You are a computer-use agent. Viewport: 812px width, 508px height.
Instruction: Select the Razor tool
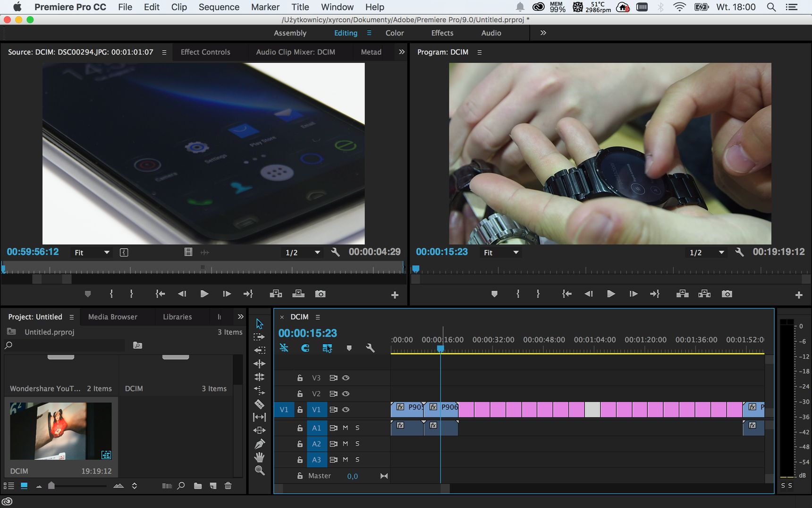tap(259, 404)
